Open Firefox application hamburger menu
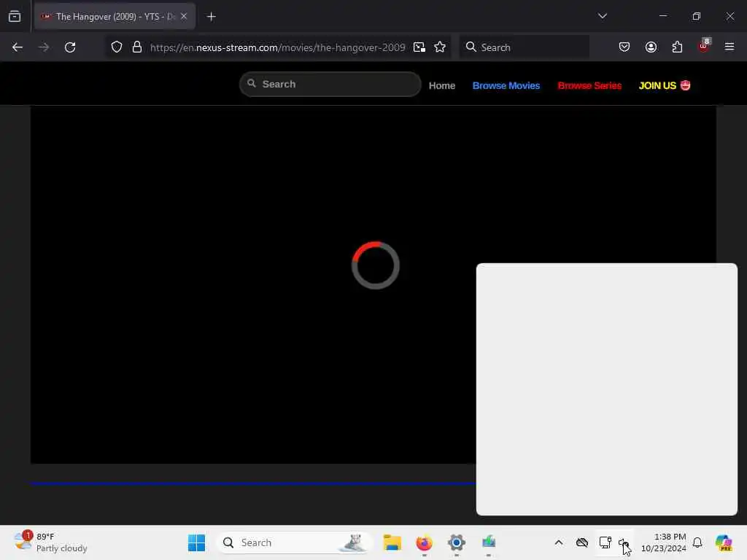 (729, 47)
